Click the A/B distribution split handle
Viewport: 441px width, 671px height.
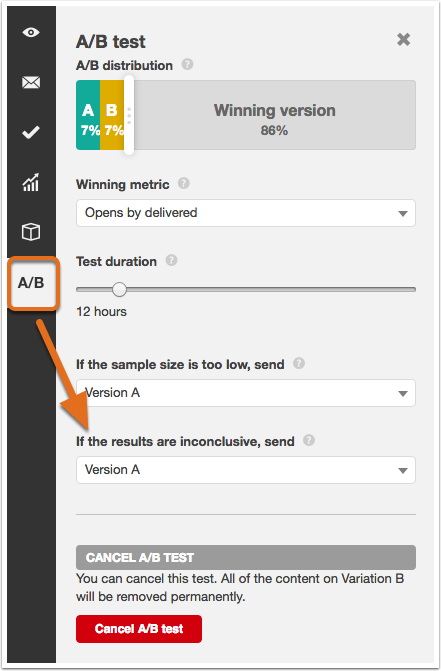[x=129, y=115]
